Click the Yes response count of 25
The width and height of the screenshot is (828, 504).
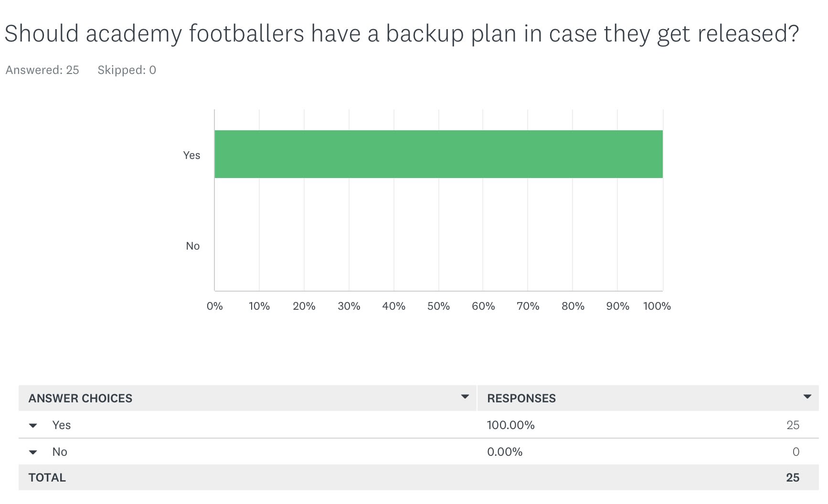point(793,425)
